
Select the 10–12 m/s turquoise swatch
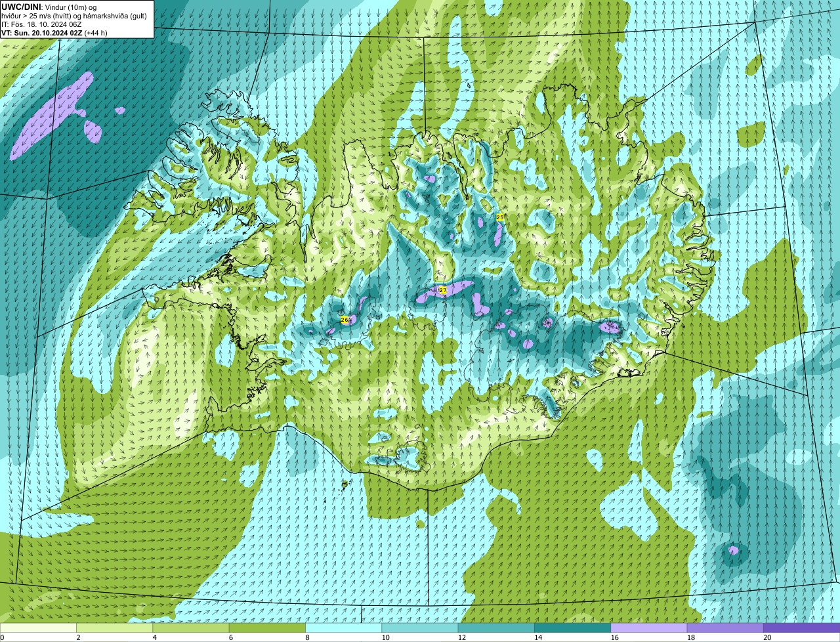[x=420, y=628]
